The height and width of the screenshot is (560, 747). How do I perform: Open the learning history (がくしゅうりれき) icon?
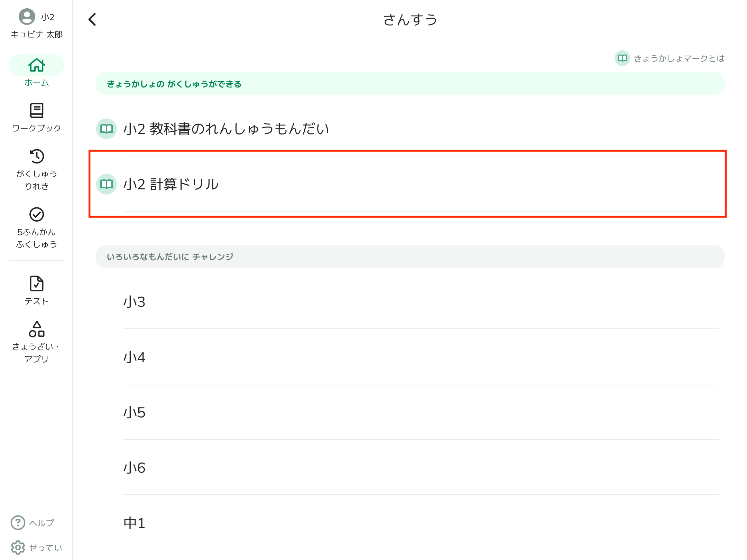(x=37, y=156)
